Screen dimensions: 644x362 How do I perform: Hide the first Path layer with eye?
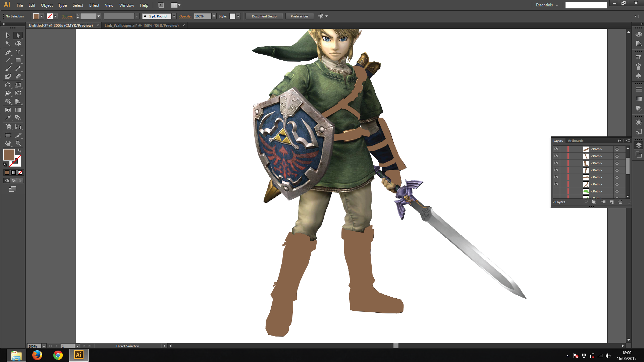click(556, 149)
